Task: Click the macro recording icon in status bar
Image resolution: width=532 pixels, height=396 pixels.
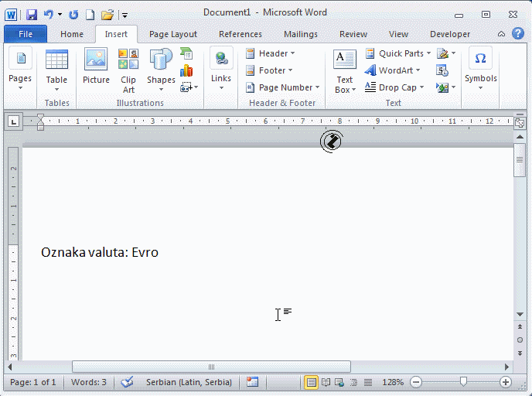Action: pos(252,382)
